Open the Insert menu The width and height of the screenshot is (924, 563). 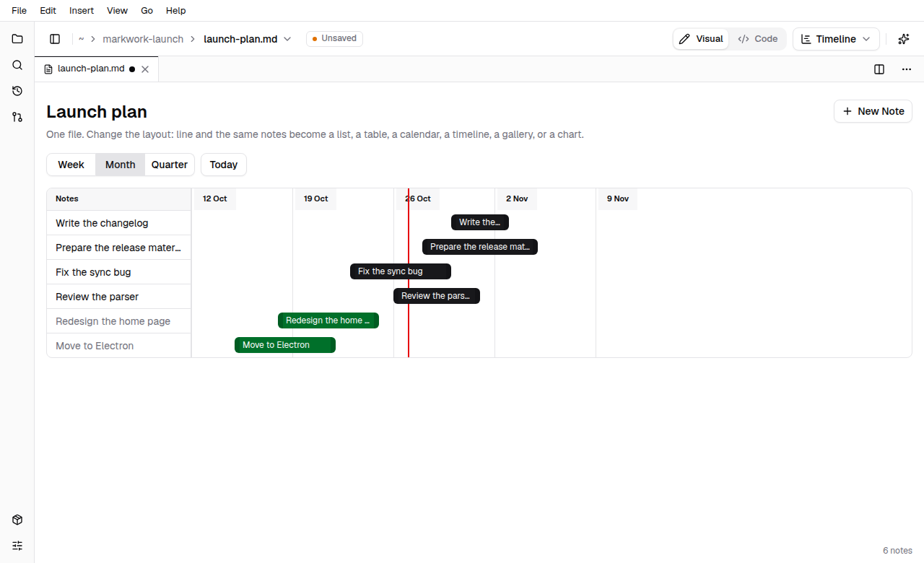point(81,11)
